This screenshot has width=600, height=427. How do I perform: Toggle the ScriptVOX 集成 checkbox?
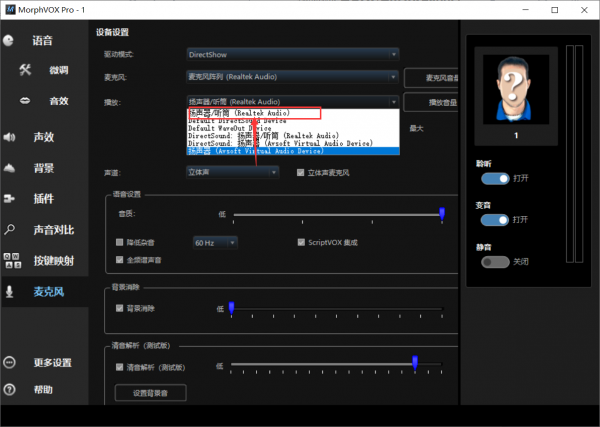[x=301, y=242]
